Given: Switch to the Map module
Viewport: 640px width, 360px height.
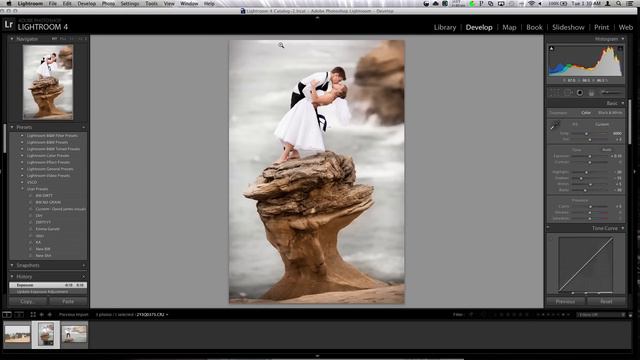Looking at the screenshot, I should (509, 27).
